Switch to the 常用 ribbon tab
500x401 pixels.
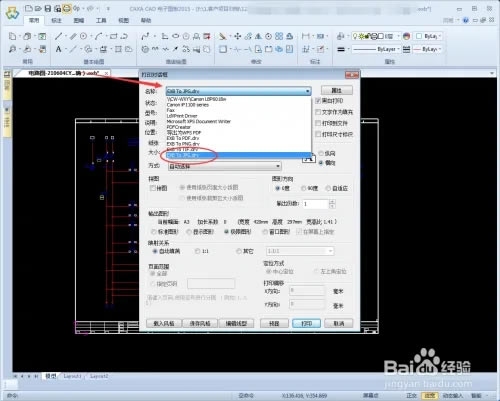[x=34, y=20]
